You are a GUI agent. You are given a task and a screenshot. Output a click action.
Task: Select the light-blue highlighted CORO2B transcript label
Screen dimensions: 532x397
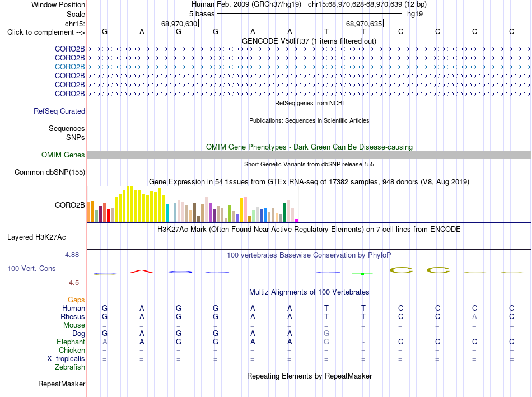[x=69, y=67]
